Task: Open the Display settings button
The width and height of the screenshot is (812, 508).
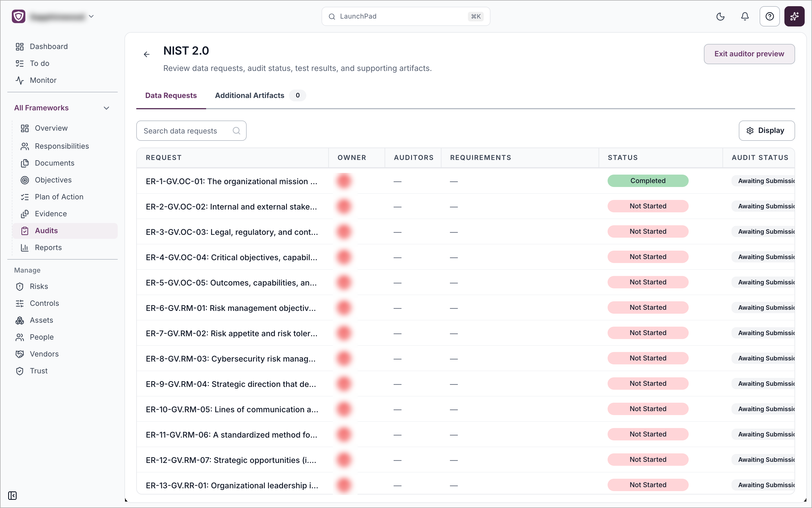Action: (766, 130)
